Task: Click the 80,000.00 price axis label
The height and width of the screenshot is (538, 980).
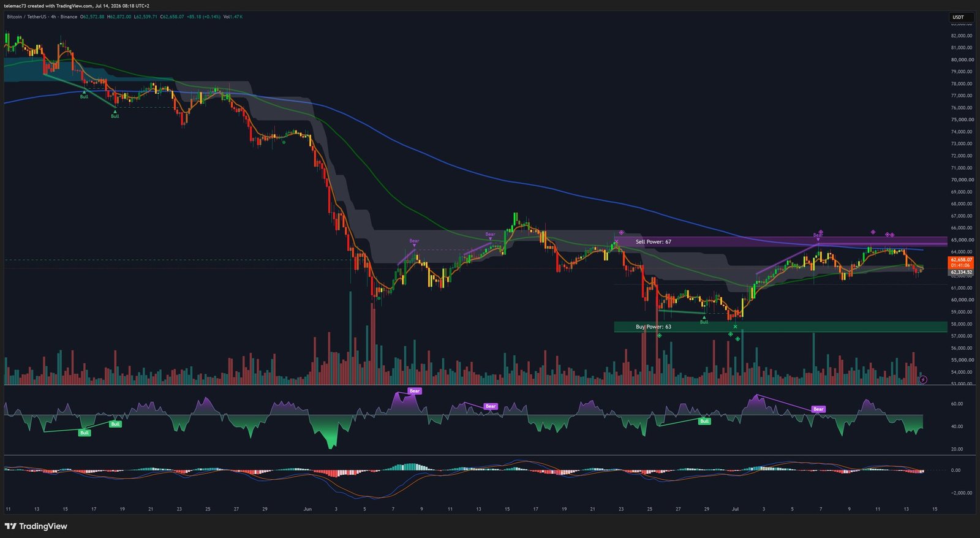Action: click(962, 59)
